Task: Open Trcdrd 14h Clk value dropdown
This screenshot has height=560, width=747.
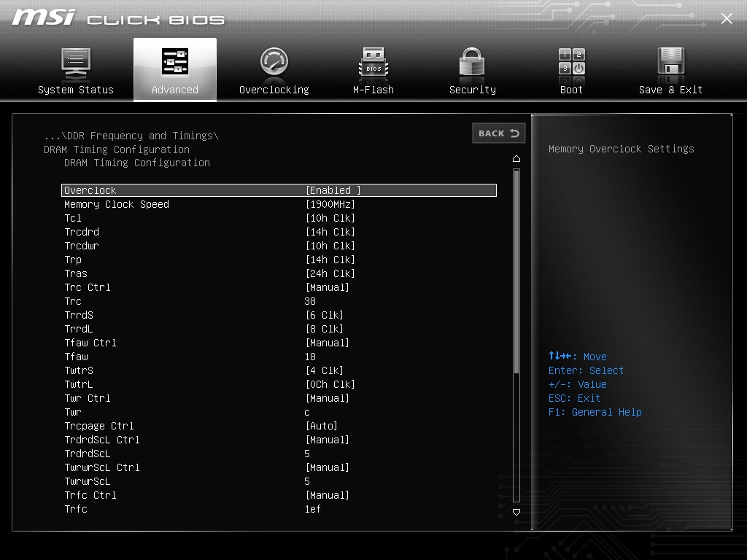Action: [330, 232]
